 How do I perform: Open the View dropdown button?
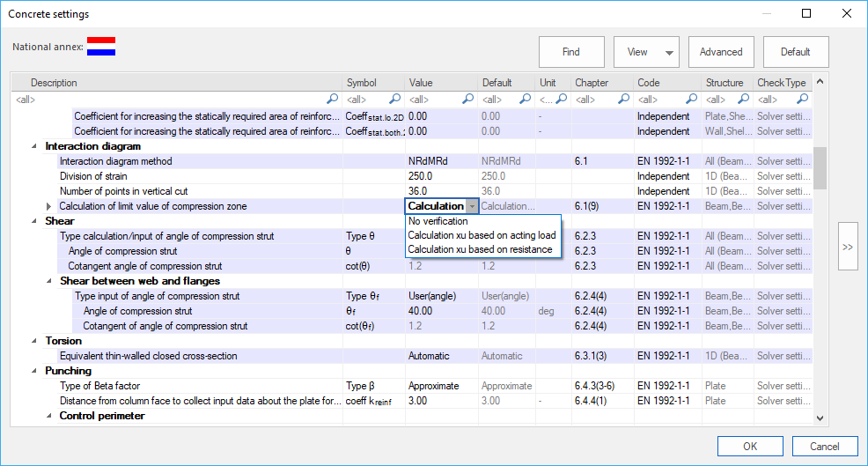[645, 52]
